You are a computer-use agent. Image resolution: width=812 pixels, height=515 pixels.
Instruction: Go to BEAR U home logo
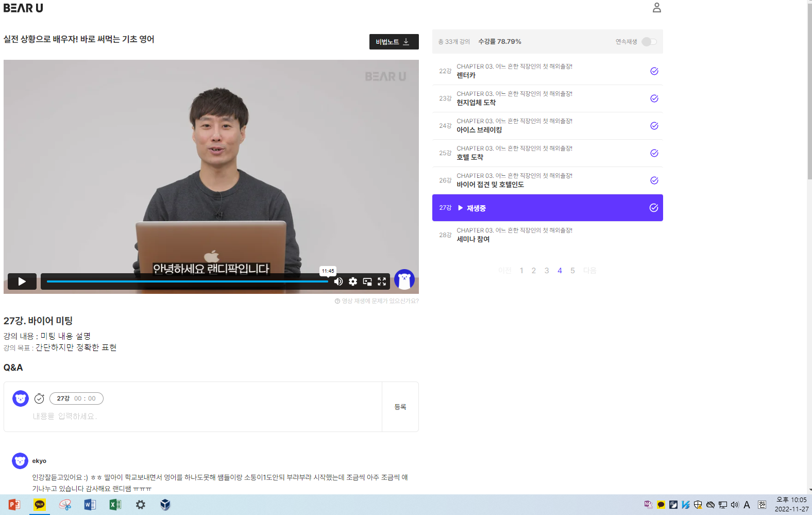pos(23,8)
